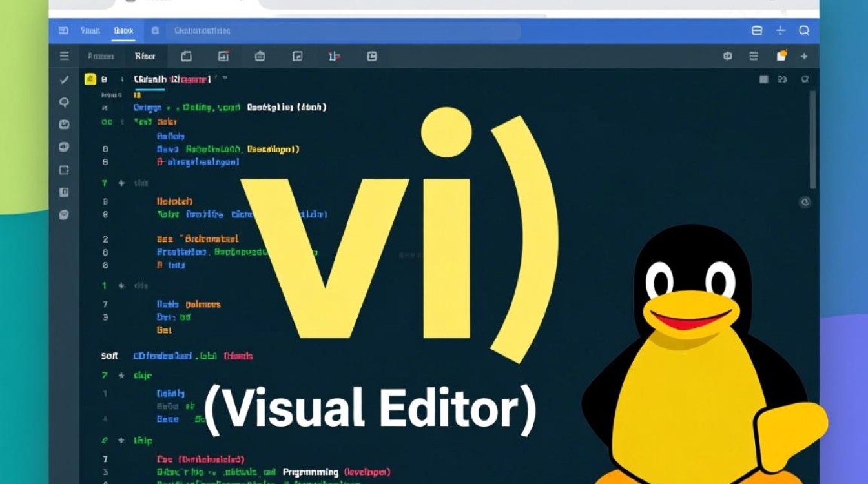Screen dimensions: 868x484
Task: Toggle the yellow file badge beside the filename
Action: tap(90, 78)
